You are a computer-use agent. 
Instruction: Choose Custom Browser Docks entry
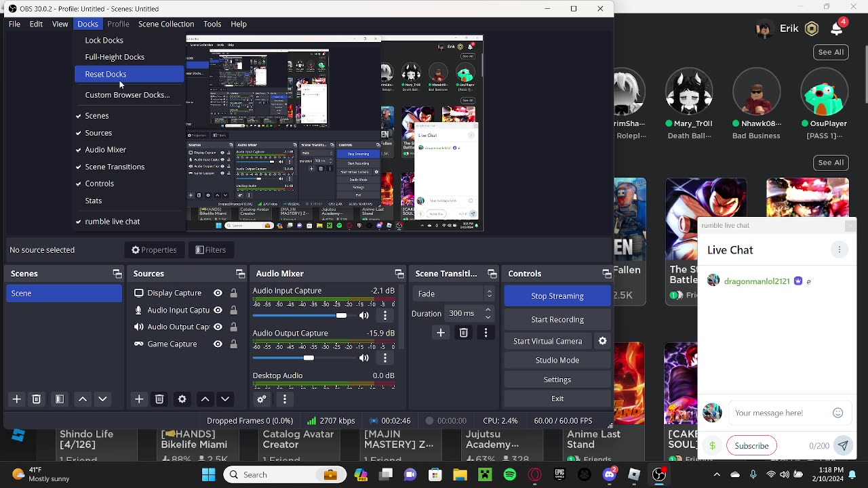tap(129, 95)
